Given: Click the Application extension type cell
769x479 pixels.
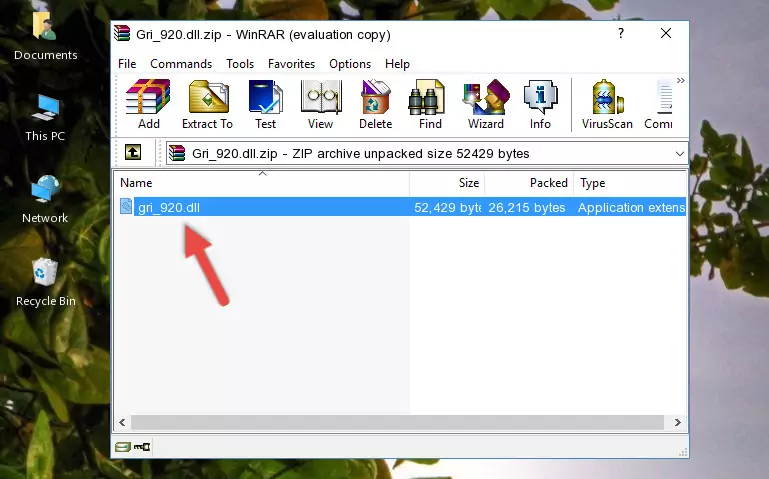Looking at the screenshot, I should 631,207.
